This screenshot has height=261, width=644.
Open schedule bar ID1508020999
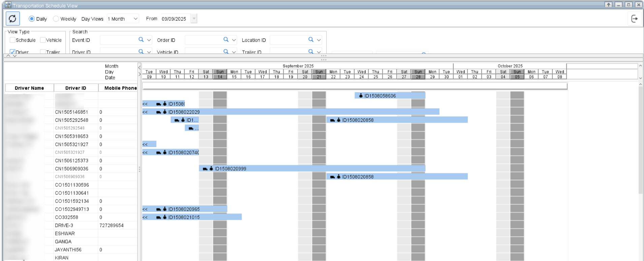point(312,169)
